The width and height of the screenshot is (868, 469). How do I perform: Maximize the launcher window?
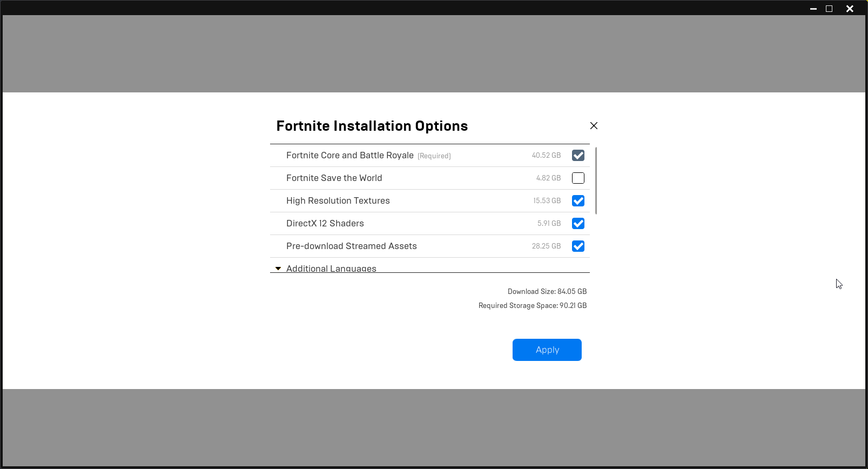(829, 9)
